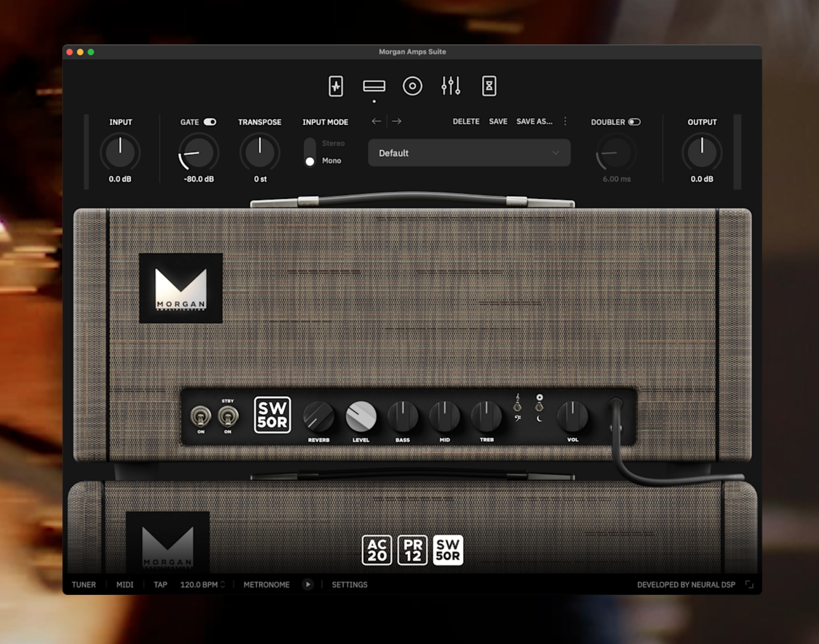The width and height of the screenshot is (819, 644).
Task: Open SETTINGS in the footer
Action: coord(350,585)
